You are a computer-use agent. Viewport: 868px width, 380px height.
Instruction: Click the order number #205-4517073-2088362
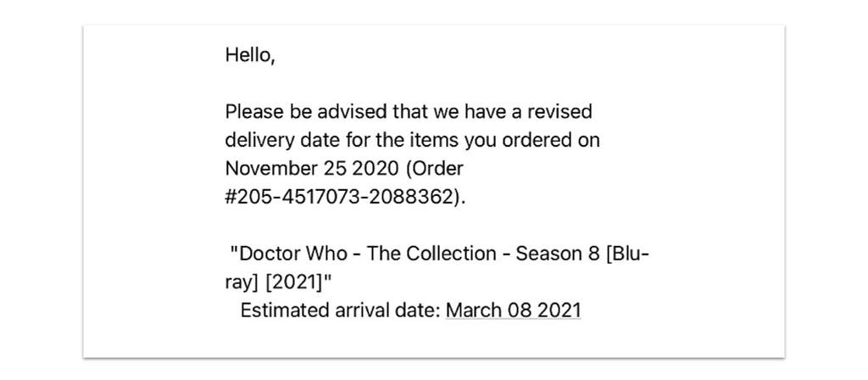coord(342,198)
